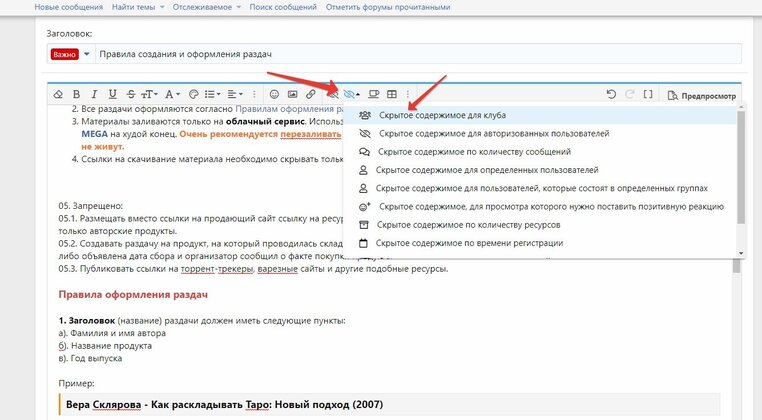Click chat bubbles icon beside количеству сообщений

364,152
